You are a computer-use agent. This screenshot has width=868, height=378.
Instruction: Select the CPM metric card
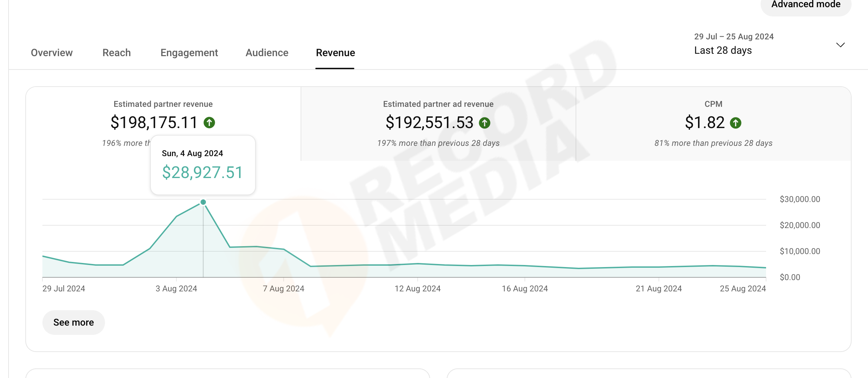(x=713, y=104)
